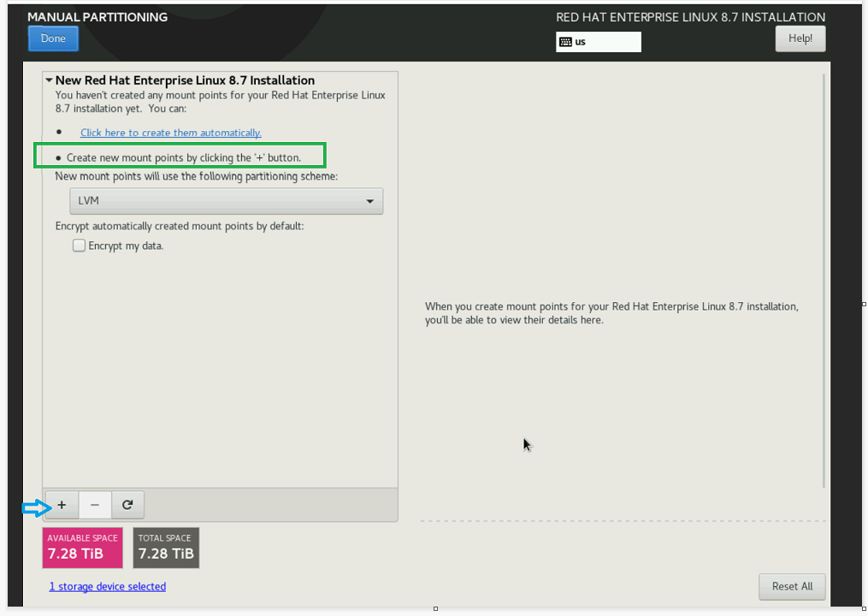The height and width of the screenshot is (616, 868).
Task: Click the pink AVAILABLE SPACE 7.28 TiB indicator
Action: [82, 548]
